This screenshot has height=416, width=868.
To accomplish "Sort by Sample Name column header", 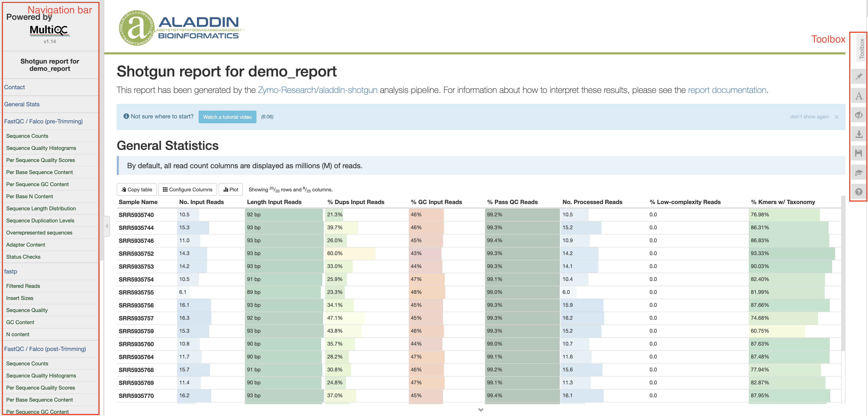I will 138,202.
